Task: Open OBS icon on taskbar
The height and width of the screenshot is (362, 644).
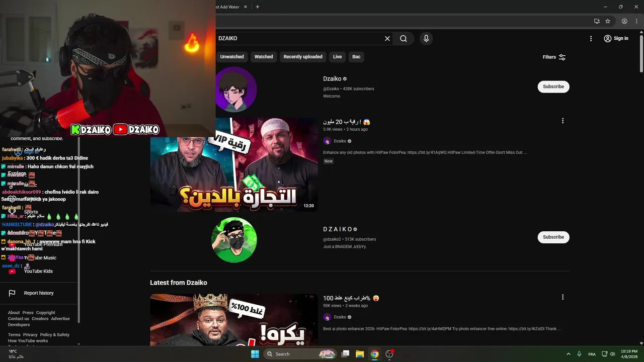Action: 389,354
